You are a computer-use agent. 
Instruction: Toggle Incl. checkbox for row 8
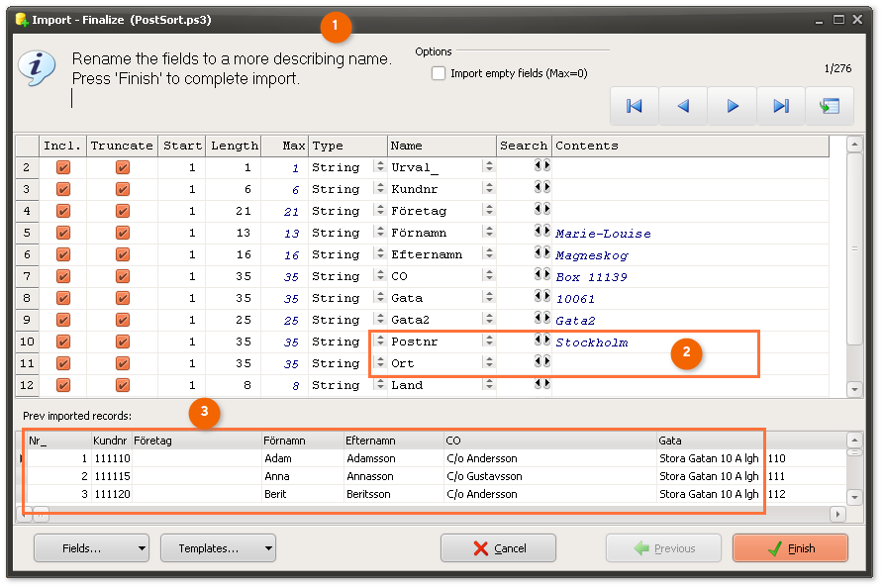point(63,298)
